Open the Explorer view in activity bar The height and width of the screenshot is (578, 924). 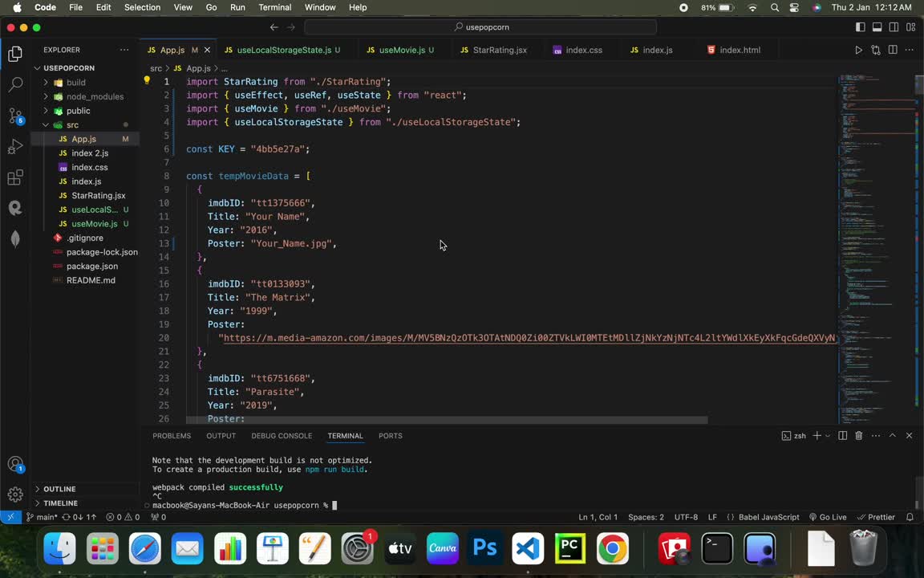15,54
